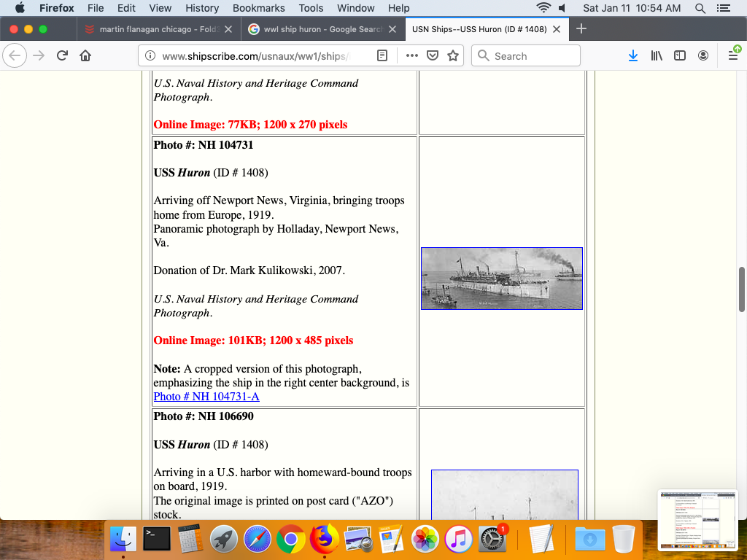Image resolution: width=747 pixels, height=560 pixels.
Task: Open the Photo # NH 104731-A link
Action: (206, 397)
